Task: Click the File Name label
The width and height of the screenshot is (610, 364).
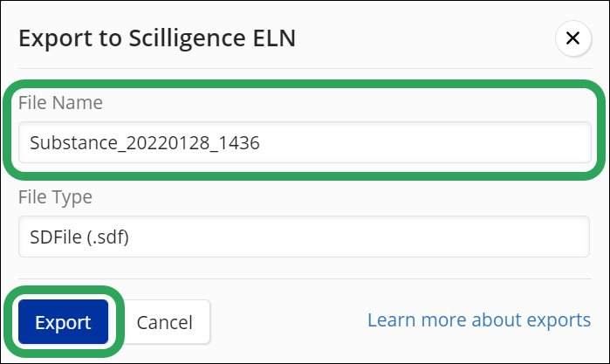Action: 60,103
